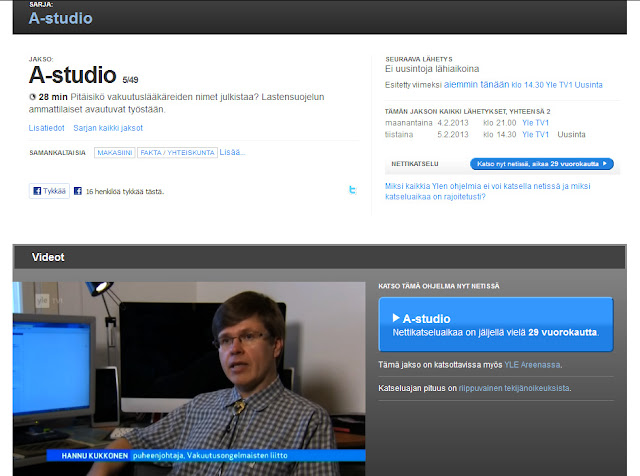Screen dimensions: 640x476
Task: Click the episode heading A-studio 5/49
Action: 83,75
